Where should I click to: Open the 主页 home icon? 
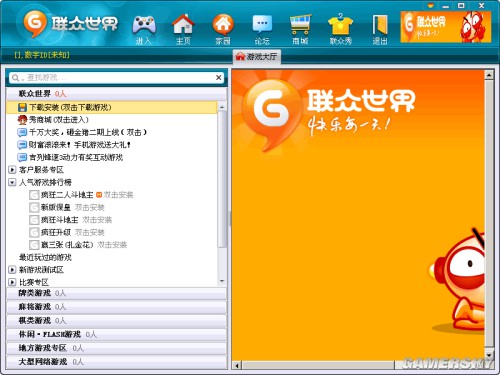tap(183, 29)
